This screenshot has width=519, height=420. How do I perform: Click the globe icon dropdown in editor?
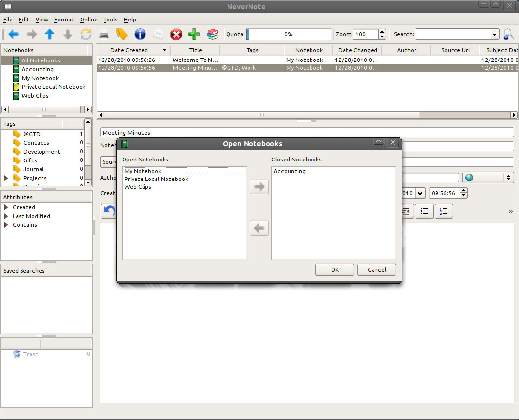click(488, 178)
